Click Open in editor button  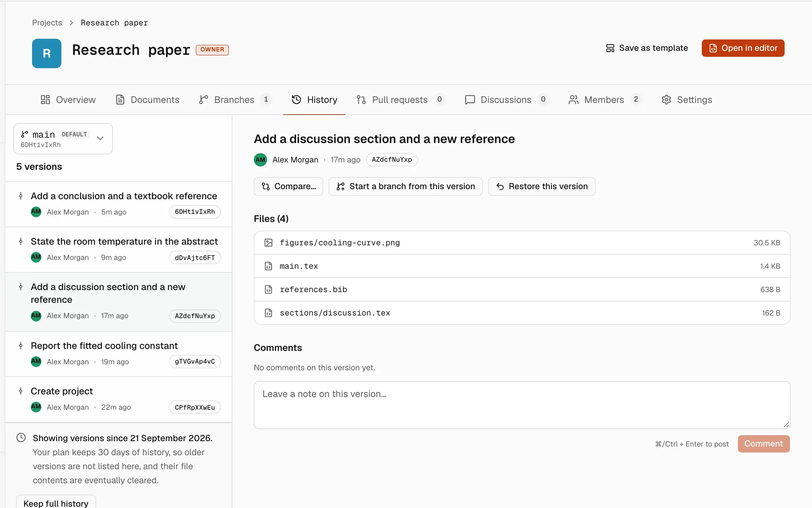[743, 48]
